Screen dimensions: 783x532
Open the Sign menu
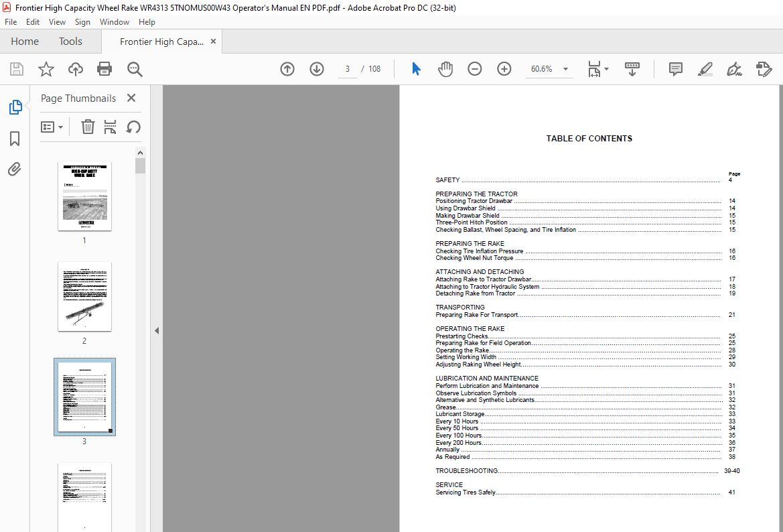[x=82, y=22]
